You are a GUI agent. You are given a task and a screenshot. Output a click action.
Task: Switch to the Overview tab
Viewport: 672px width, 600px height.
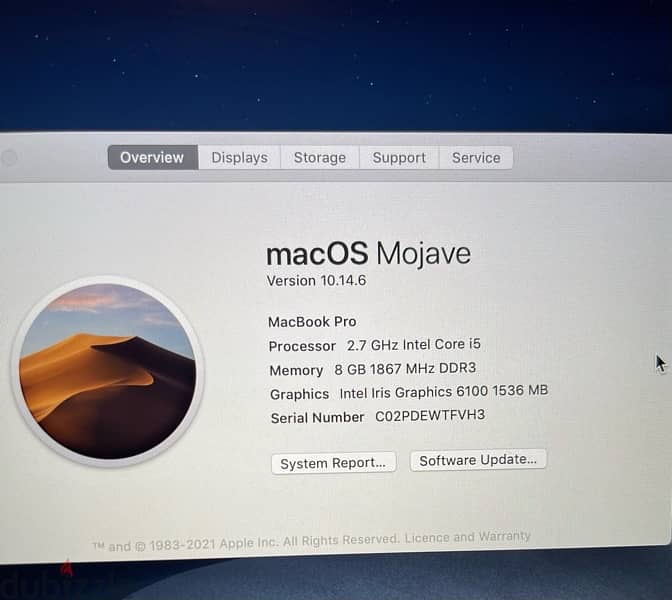pos(152,158)
